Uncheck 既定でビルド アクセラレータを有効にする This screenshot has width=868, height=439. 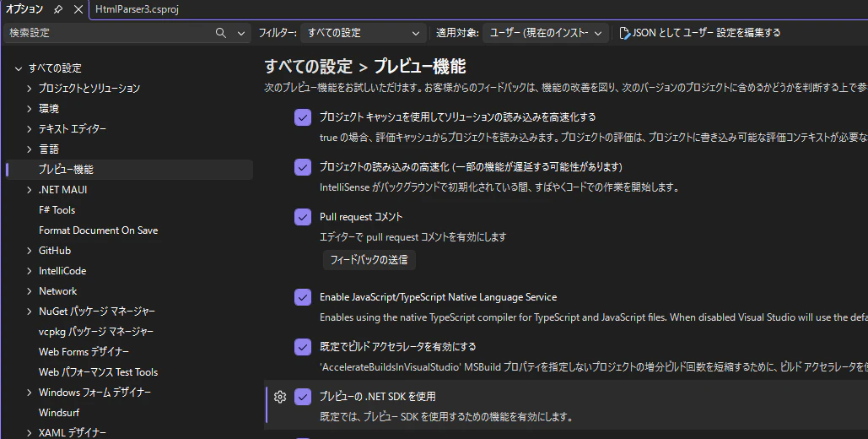303,347
